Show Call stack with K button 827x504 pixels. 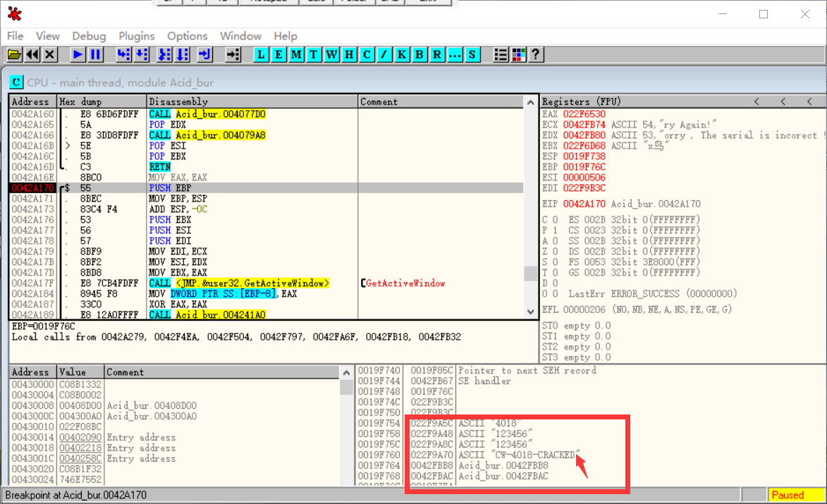(x=402, y=54)
